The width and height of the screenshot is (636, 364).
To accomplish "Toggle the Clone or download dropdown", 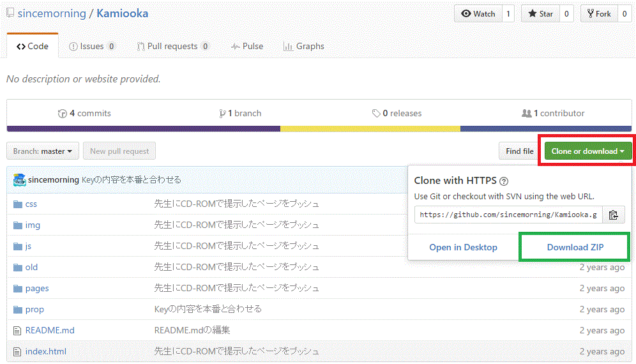I will point(587,151).
